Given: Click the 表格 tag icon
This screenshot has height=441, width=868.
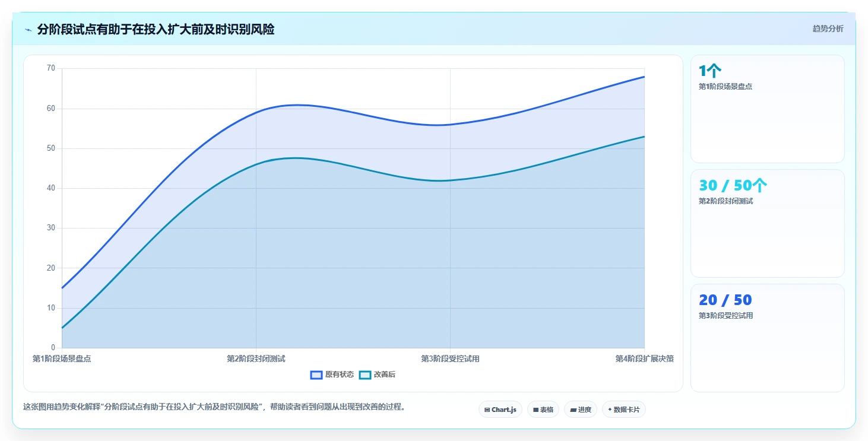Looking at the screenshot, I should click(x=536, y=410).
